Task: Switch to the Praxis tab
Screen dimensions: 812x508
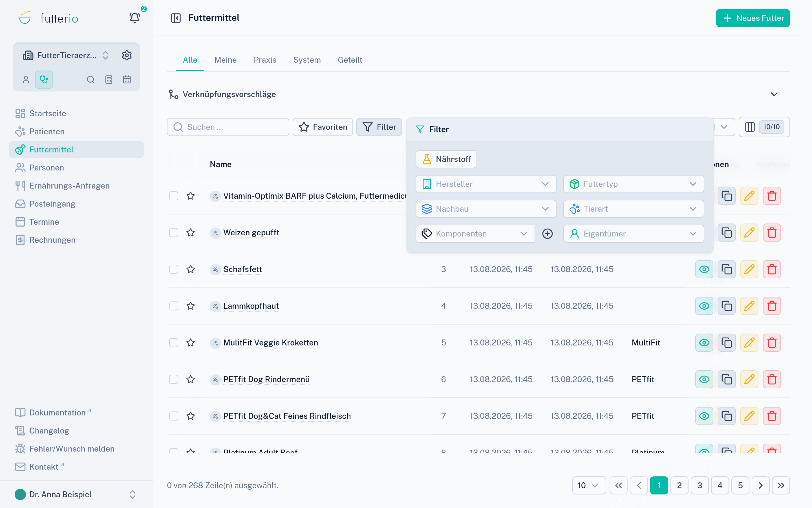Action: point(265,60)
